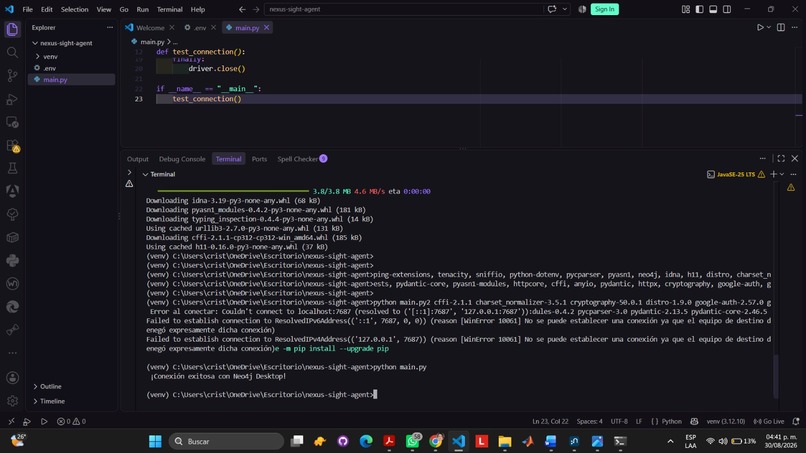Open the dropdown next to the chat icon
Viewport: 806px width, 453px height.
[564, 9]
